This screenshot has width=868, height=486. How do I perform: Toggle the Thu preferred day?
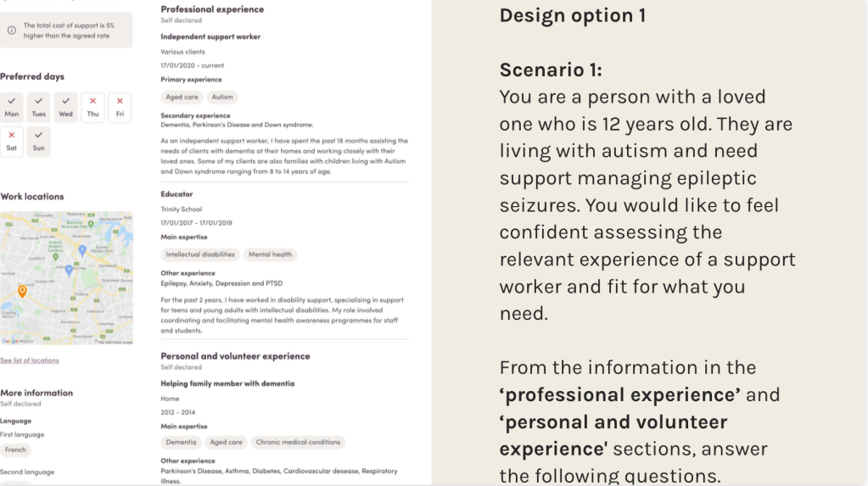(x=92, y=107)
